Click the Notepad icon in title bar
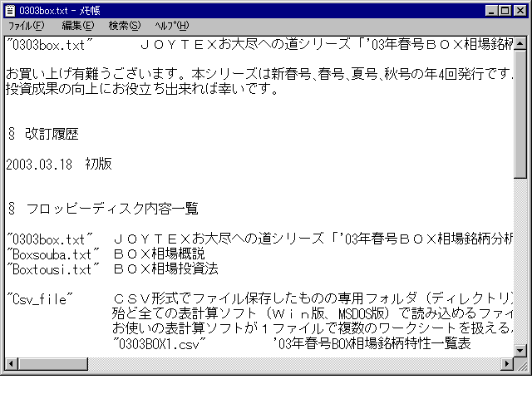 [10, 11]
